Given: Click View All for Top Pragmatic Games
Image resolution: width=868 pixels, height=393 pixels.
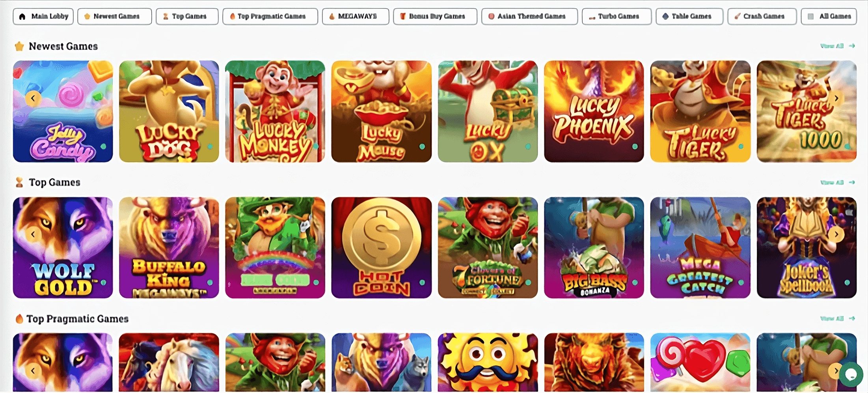Looking at the screenshot, I should pyautogui.click(x=832, y=318).
